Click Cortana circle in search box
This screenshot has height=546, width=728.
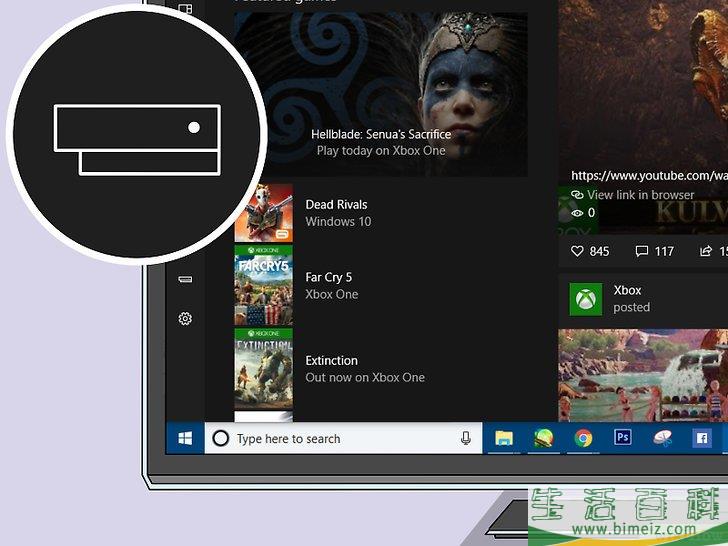click(x=221, y=438)
